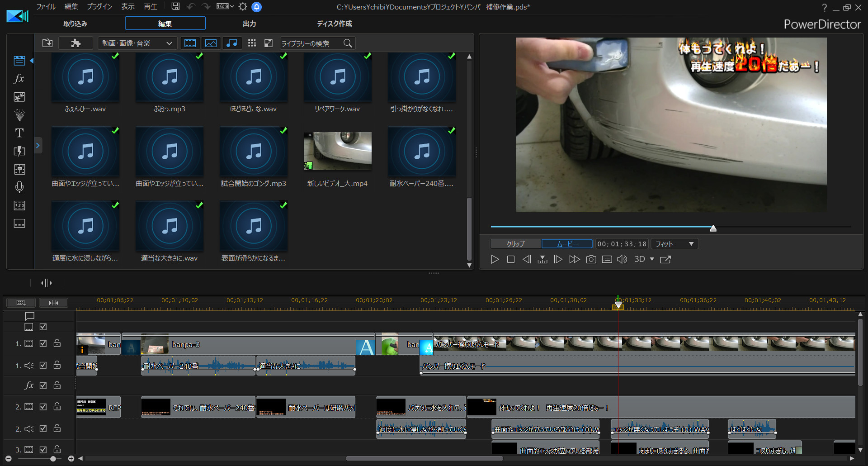Open the Voice-Over microphone room
Viewport: 868px width, 466px height.
click(x=19, y=187)
